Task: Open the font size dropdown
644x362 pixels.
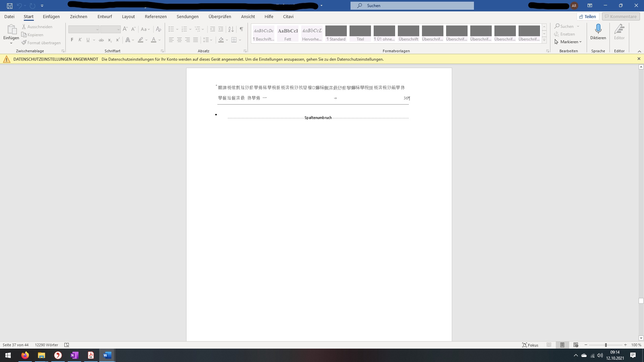Action: tap(118, 29)
